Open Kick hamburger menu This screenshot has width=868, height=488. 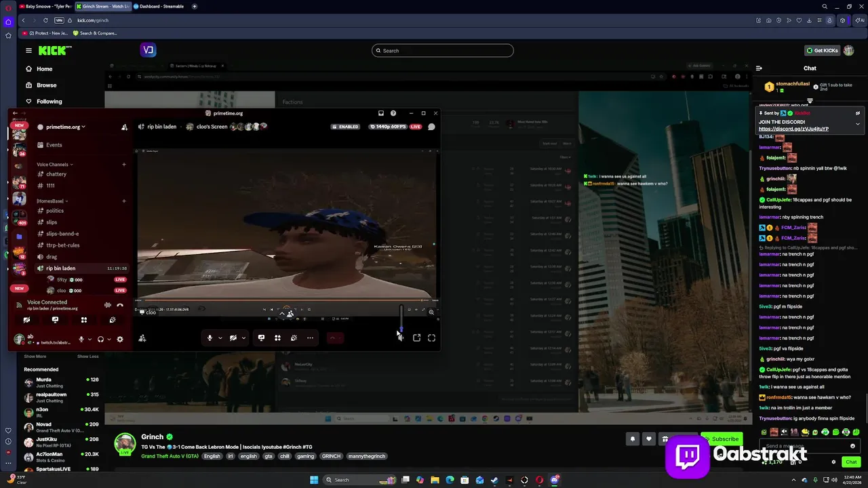pos(28,50)
